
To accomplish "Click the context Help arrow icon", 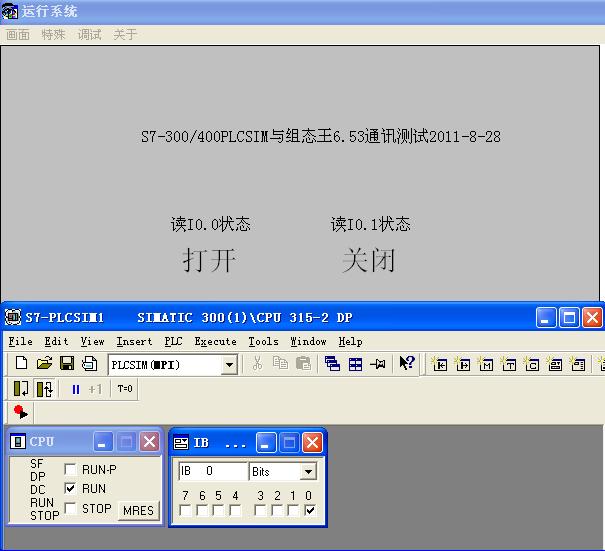I will [407, 363].
